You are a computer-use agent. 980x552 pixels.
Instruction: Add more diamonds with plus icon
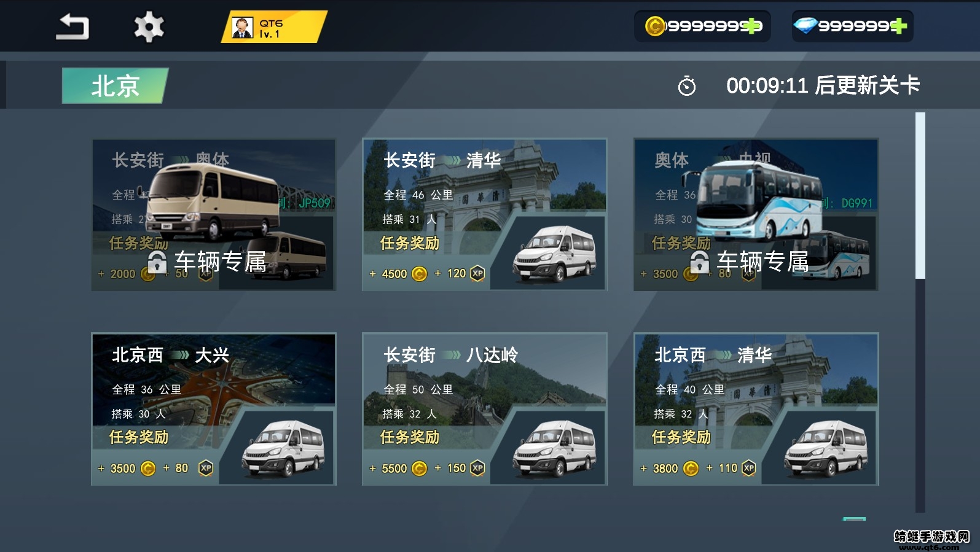point(898,26)
